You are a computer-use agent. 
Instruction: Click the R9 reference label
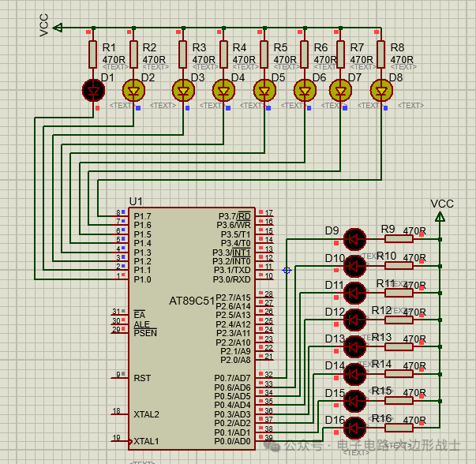(x=388, y=229)
